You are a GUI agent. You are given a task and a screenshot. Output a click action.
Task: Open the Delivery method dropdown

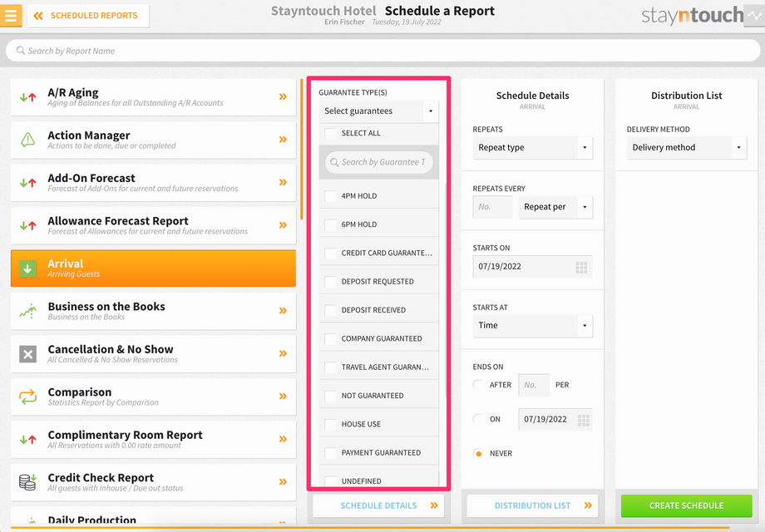coord(687,148)
